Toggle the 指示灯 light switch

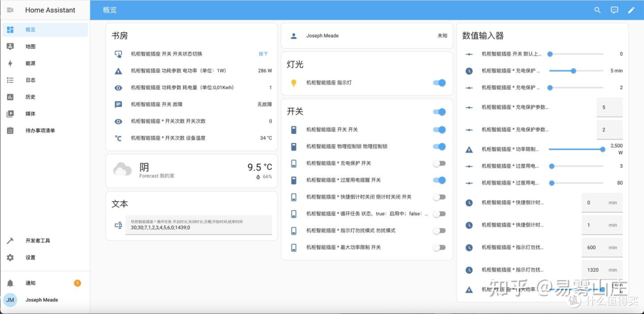coord(439,82)
